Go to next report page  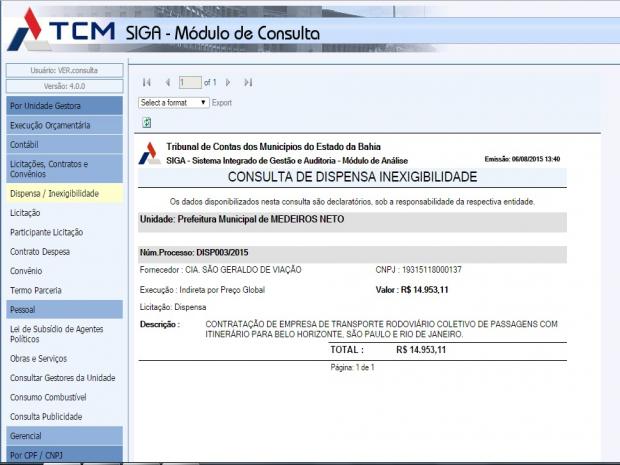tap(228, 82)
